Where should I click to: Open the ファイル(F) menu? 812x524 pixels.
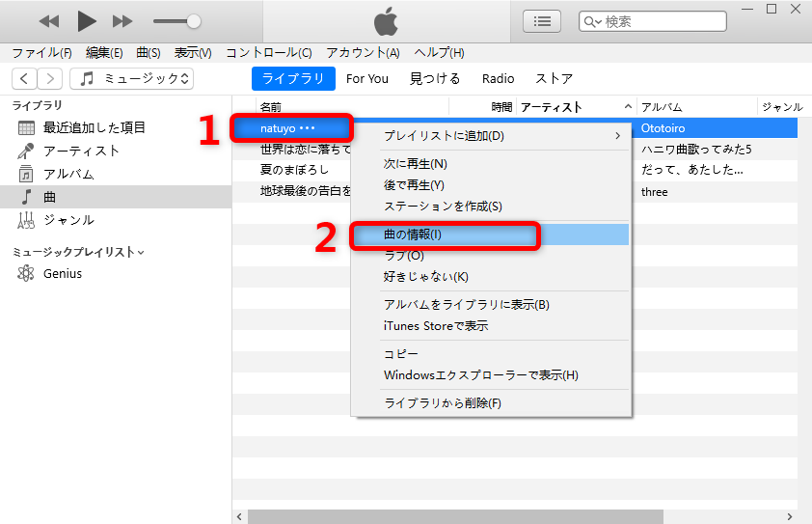[x=41, y=53]
